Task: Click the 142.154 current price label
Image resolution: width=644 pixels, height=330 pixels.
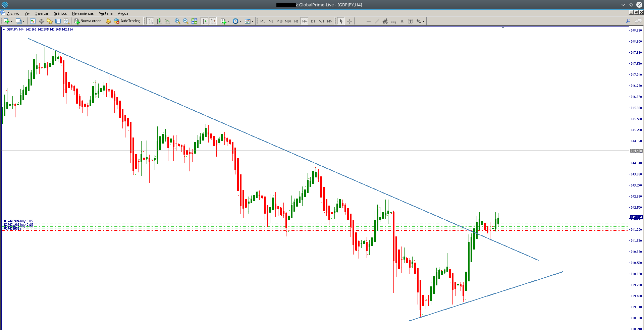Action: 636,217
